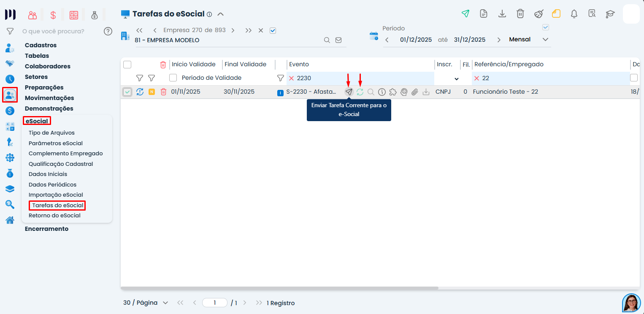The image size is (644, 314).
Task: Click the paperclip attachment icon in the row
Action: pos(415,92)
